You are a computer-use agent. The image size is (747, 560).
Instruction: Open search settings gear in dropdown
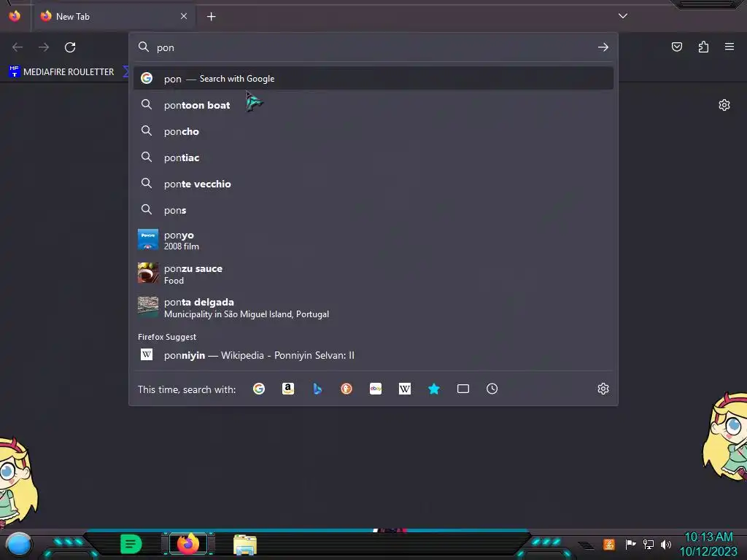point(603,389)
